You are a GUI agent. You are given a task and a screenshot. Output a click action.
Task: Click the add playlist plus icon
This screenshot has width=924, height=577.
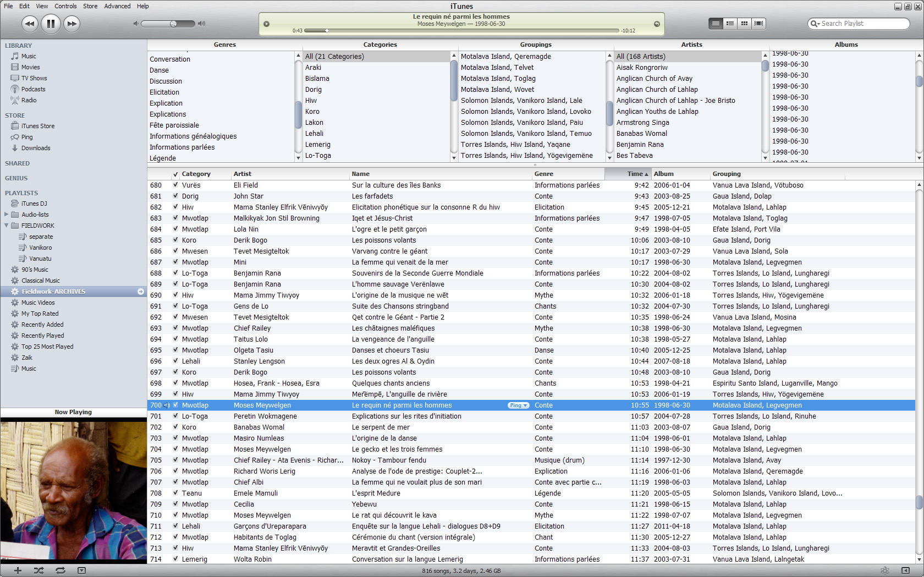[18, 570]
